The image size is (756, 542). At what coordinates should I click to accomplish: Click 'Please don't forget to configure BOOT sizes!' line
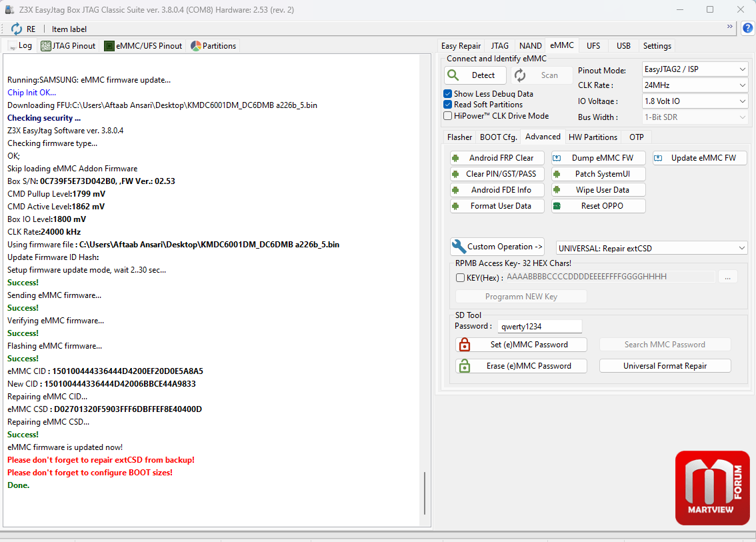click(90, 473)
